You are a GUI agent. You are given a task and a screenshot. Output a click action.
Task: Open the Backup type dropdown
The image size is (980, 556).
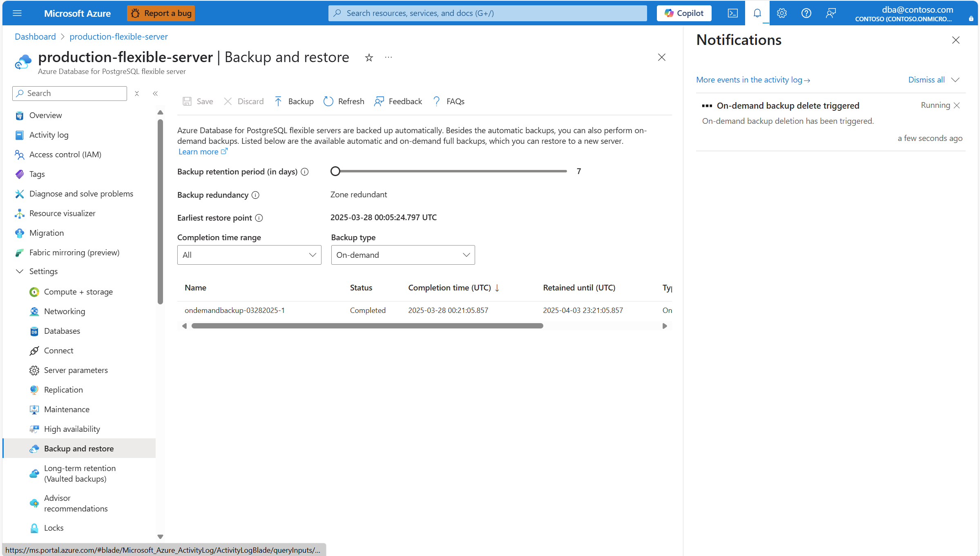pyautogui.click(x=403, y=255)
